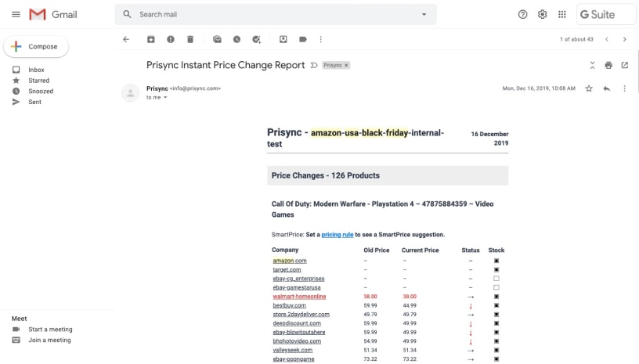Open the toolbar More options menu

[320, 39]
